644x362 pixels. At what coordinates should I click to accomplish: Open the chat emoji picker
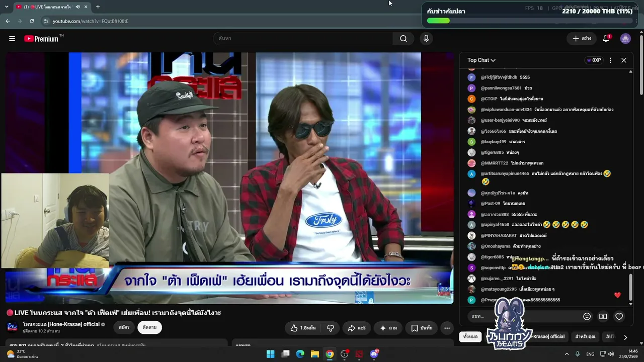point(587,316)
